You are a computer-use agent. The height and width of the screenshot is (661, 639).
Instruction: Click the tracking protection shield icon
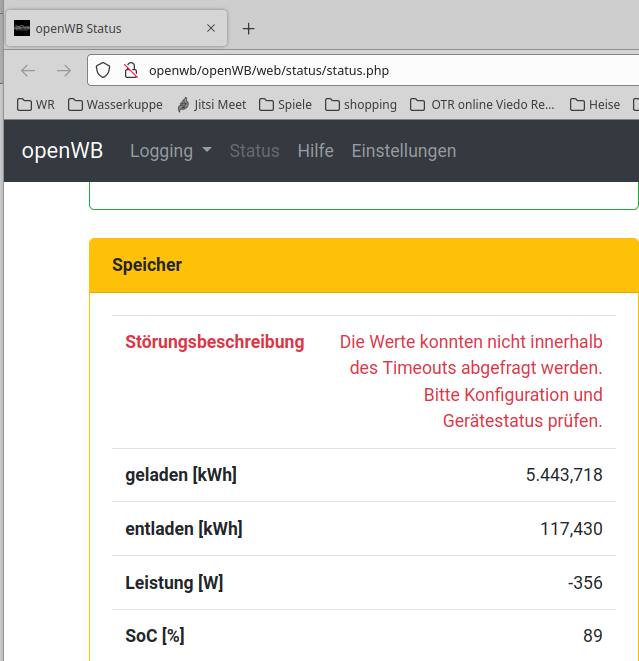coord(103,70)
